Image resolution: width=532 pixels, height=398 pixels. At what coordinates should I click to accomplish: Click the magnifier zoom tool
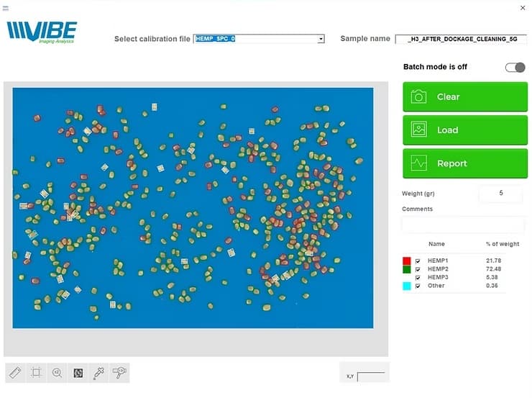(x=58, y=372)
